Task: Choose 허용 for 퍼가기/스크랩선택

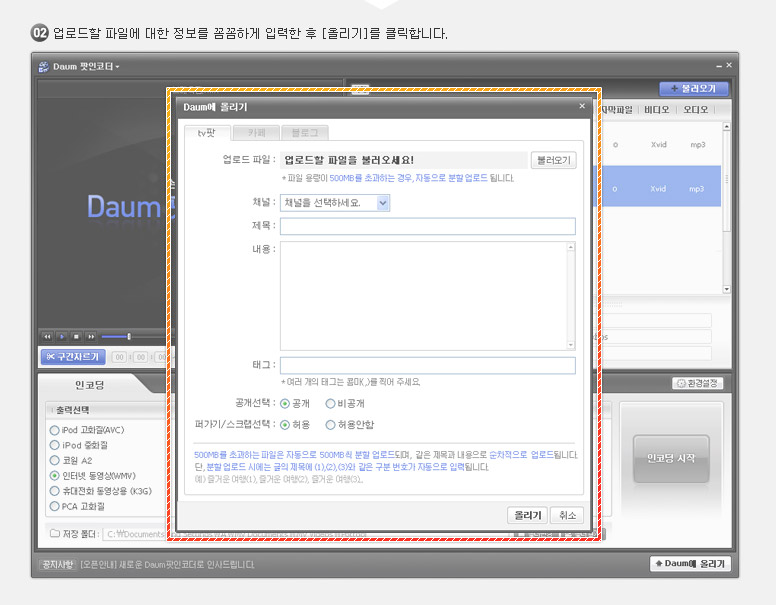Action: click(x=285, y=425)
